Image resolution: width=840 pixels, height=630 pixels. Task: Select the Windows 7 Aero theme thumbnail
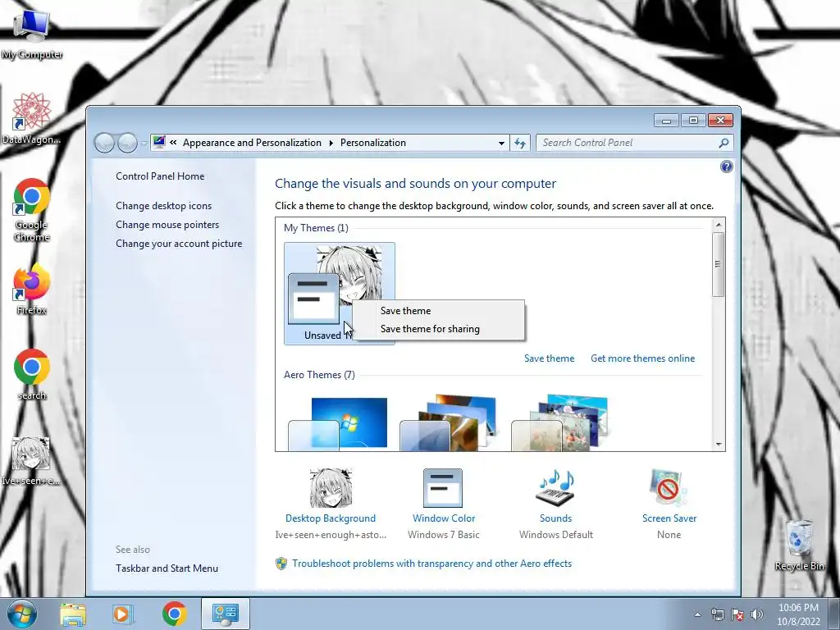338,423
